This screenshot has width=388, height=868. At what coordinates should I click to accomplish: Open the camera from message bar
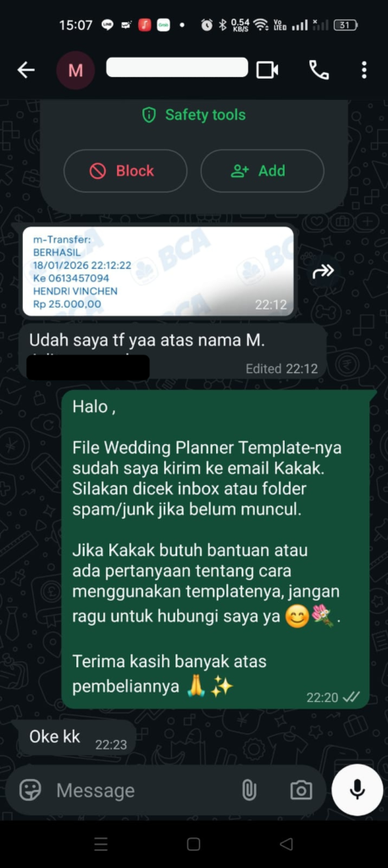click(301, 790)
